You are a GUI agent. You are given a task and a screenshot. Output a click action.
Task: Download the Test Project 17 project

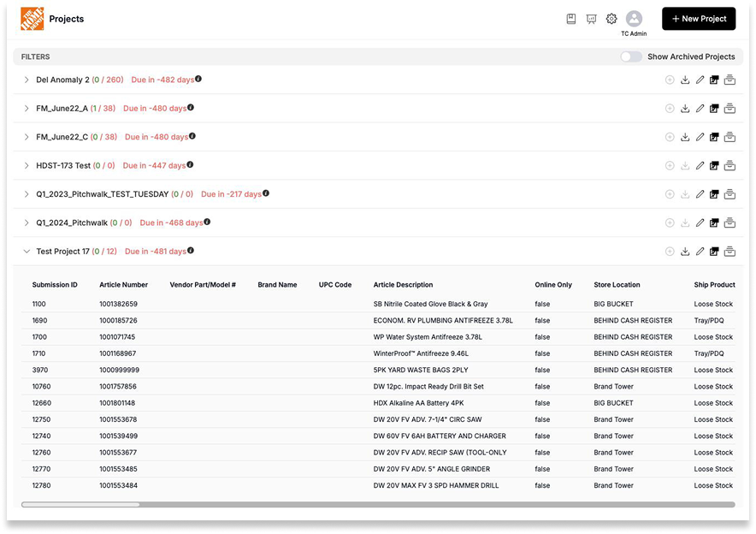pyautogui.click(x=685, y=252)
